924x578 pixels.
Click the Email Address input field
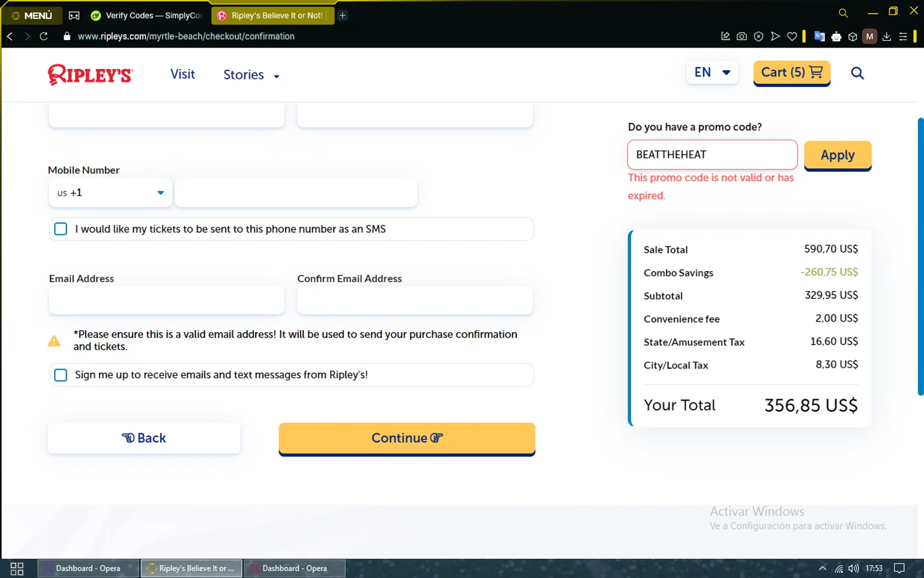(167, 301)
